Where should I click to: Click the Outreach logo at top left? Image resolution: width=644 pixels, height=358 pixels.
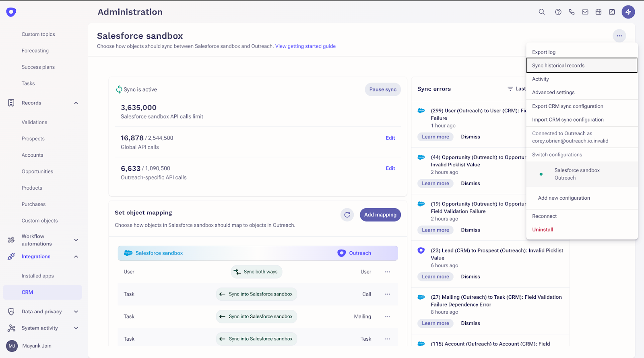[x=11, y=12]
